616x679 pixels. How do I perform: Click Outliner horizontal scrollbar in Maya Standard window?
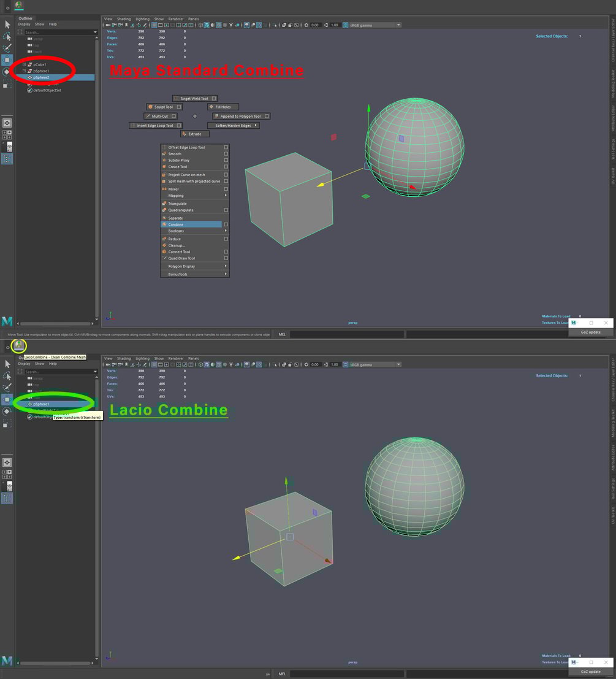[55, 323]
